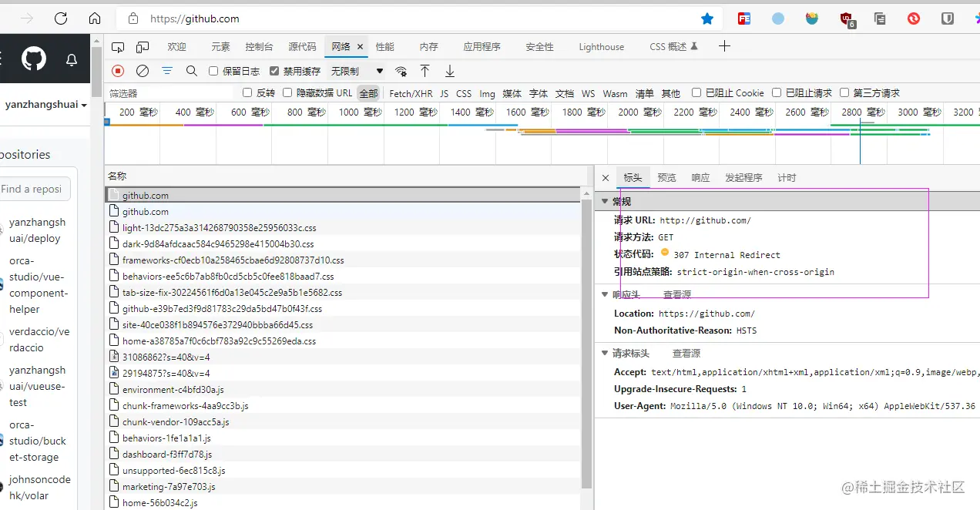Close the 网络 tab with its X
The image size is (980, 510).
click(x=360, y=47)
